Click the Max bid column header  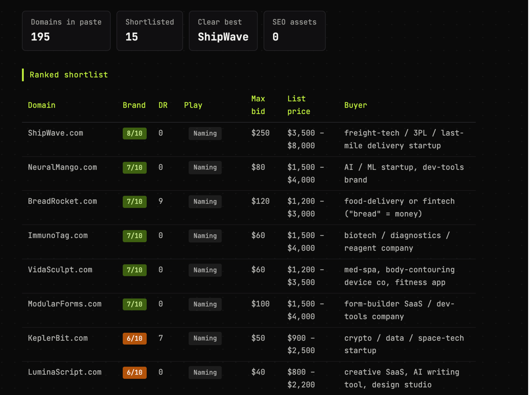(258, 105)
